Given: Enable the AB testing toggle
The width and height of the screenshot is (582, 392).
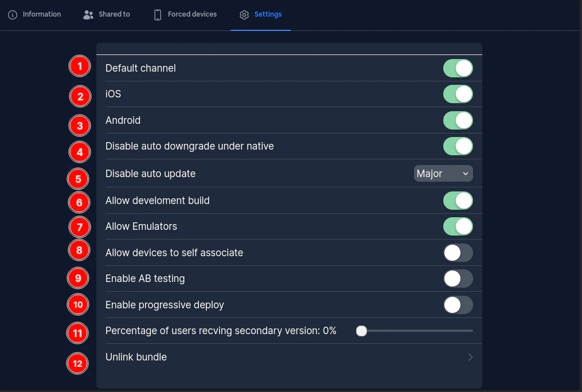Looking at the screenshot, I should (x=458, y=279).
